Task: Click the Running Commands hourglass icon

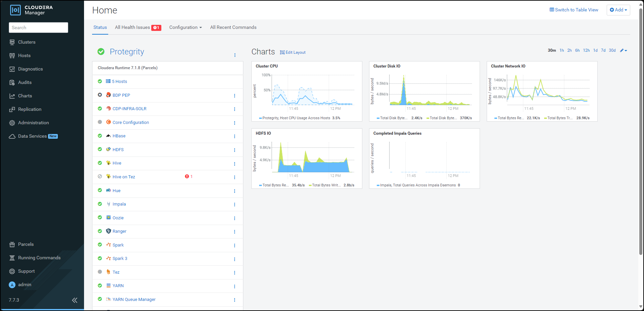Action: point(12,258)
